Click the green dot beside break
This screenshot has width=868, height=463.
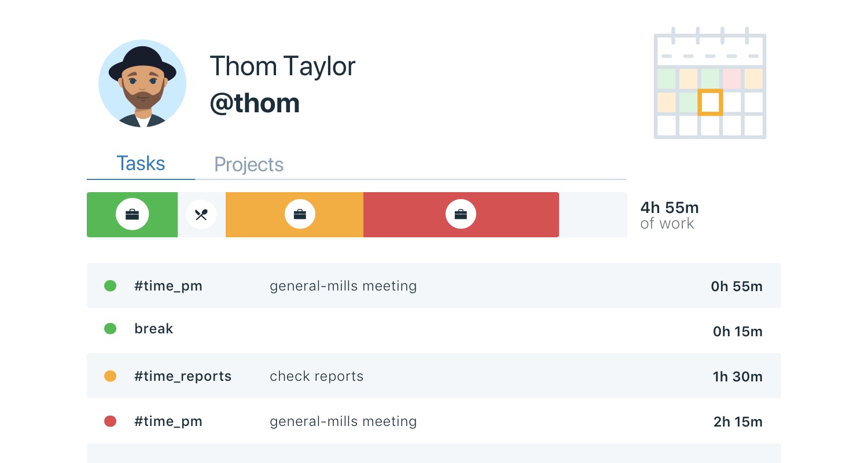point(110,329)
